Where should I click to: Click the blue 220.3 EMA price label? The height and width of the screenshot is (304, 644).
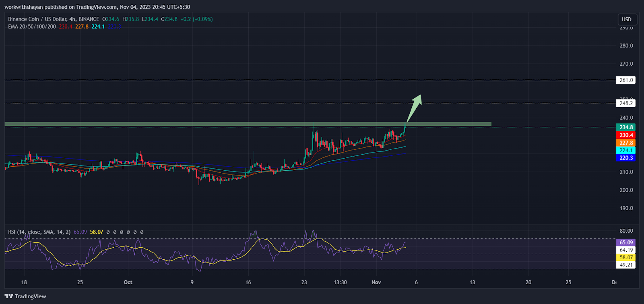[626, 158]
